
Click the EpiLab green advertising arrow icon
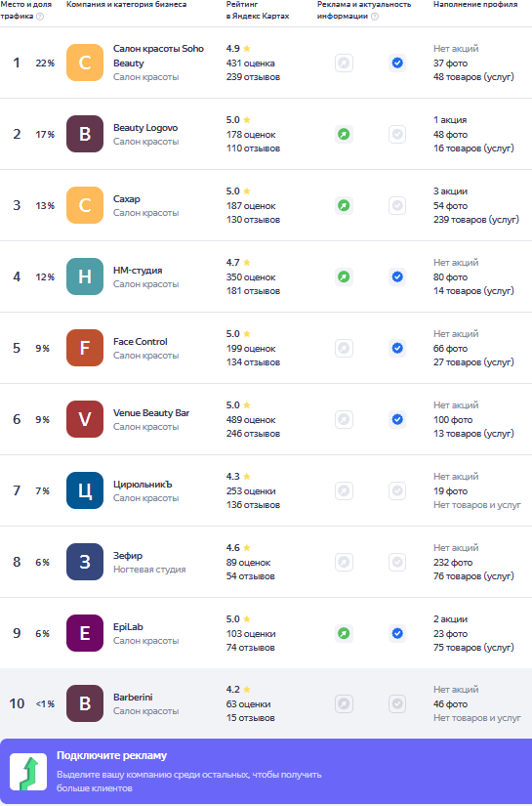344,633
